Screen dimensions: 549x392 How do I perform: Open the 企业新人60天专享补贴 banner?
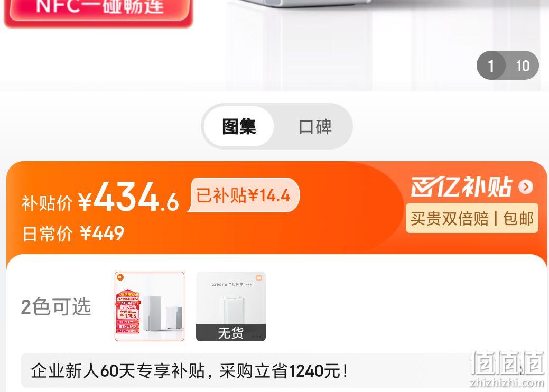point(274,371)
